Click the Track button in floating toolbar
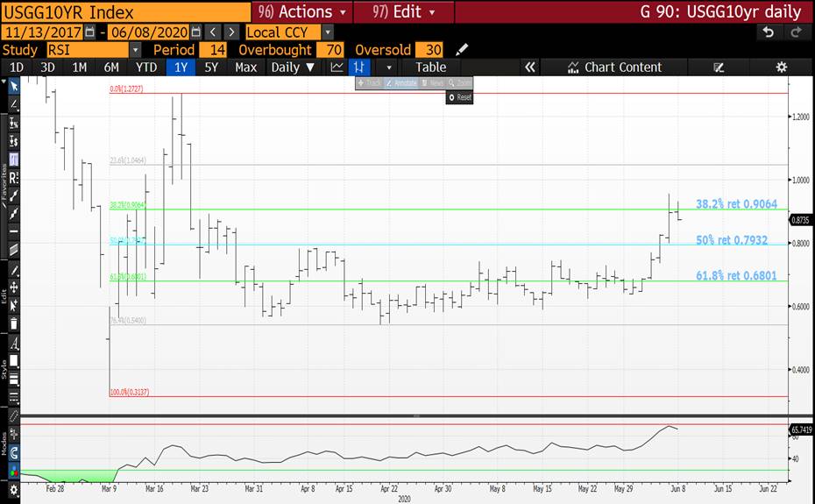The width and height of the screenshot is (815, 504). 370,83
